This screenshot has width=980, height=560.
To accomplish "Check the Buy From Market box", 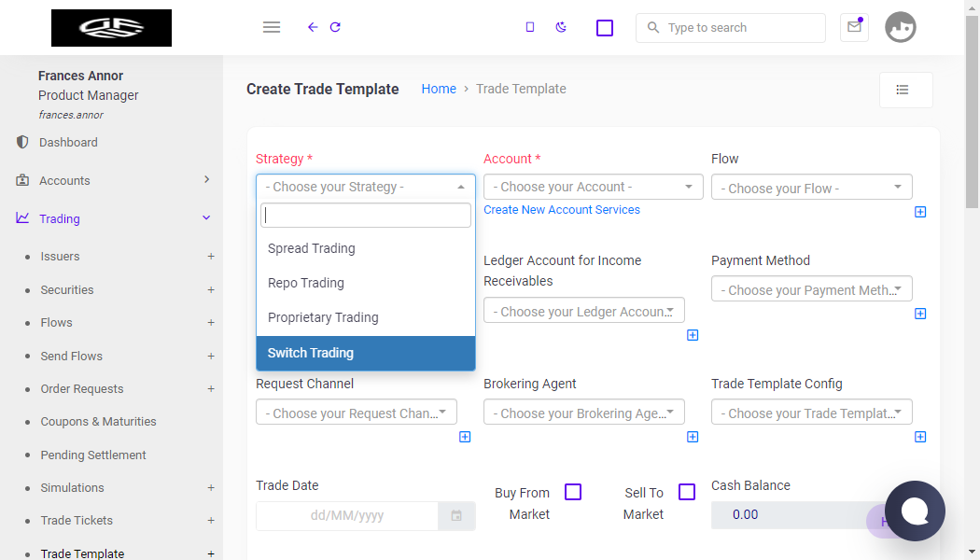I will pyautogui.click(x=573, y=493).
